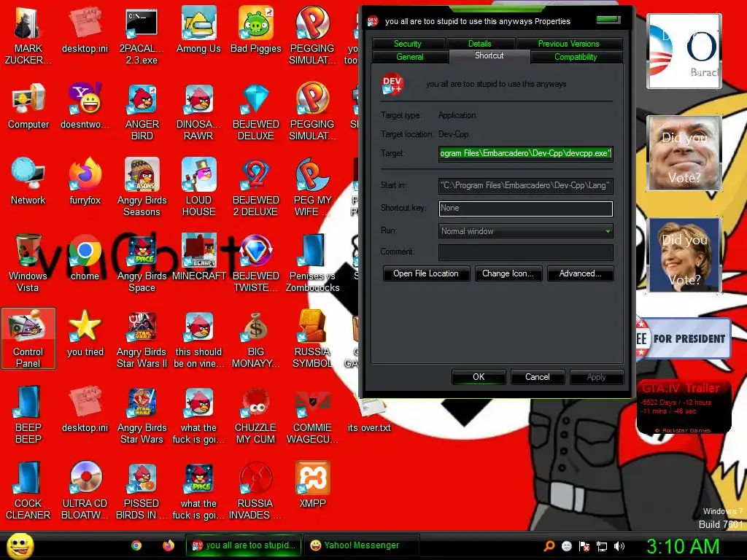
Task: Select the PISSED BIRDS IN icon
Action: point(142,490)
